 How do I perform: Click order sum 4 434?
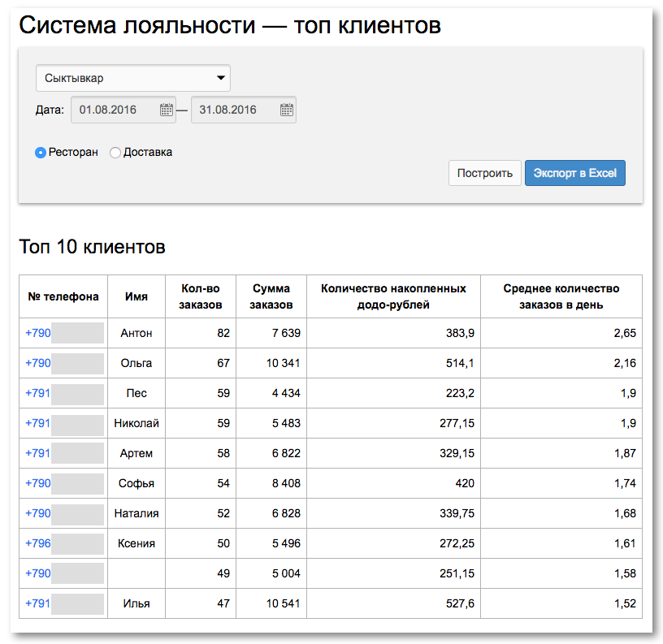point(286,393)
